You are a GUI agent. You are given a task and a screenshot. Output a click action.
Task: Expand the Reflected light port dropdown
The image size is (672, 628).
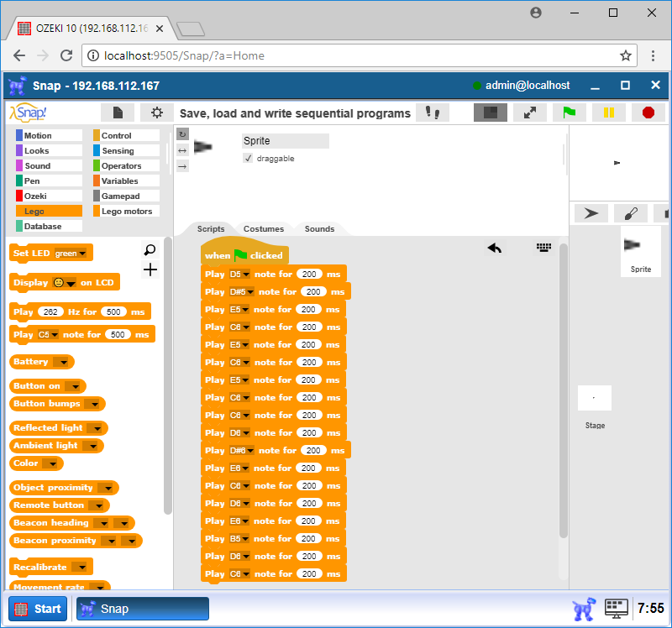[97, 428]
